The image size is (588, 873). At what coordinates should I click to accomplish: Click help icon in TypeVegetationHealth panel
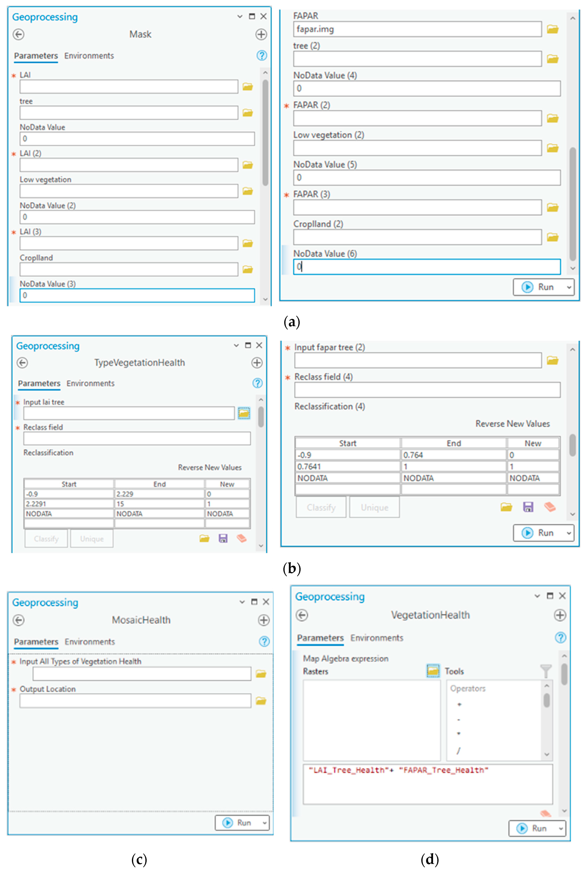(257, 383)
